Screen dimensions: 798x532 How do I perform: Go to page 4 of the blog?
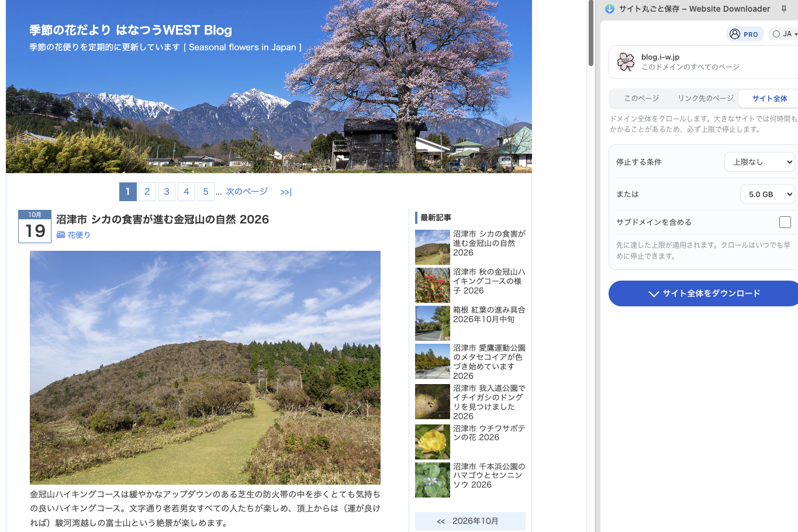(186, 192)
